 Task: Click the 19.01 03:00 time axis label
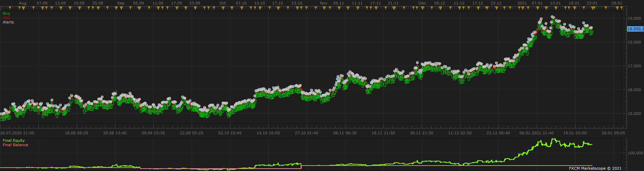pyautogui.click(x=575, y=133)
